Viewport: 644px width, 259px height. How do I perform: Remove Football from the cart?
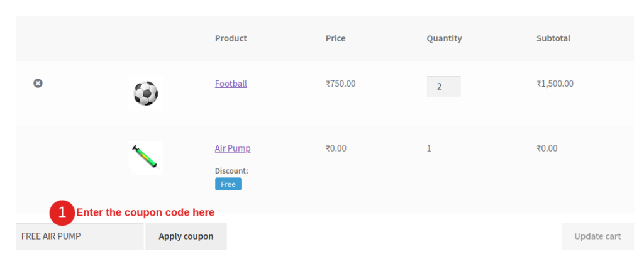[x=38, y=83]
